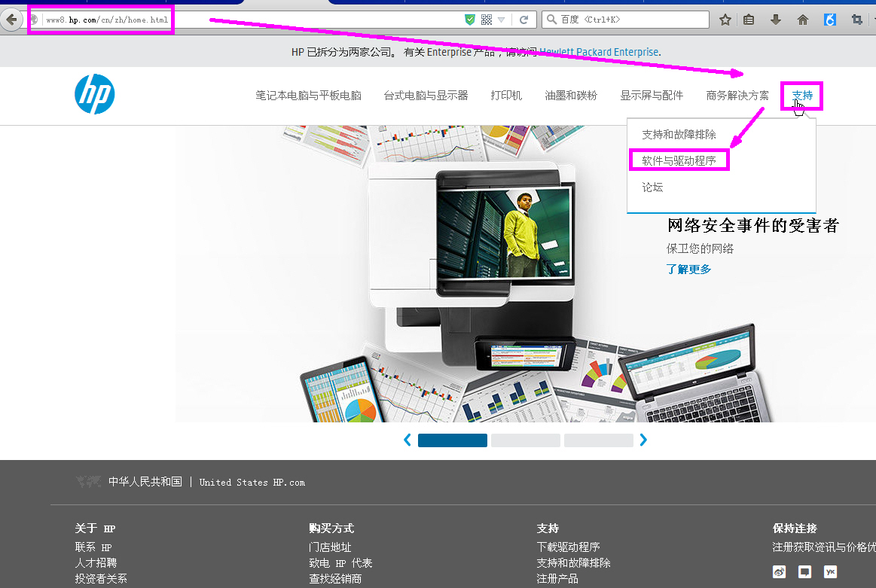This screenshot has height=588, width=876.
Task: Reload the page with refresh icon
Action: (x=523, y=20)
